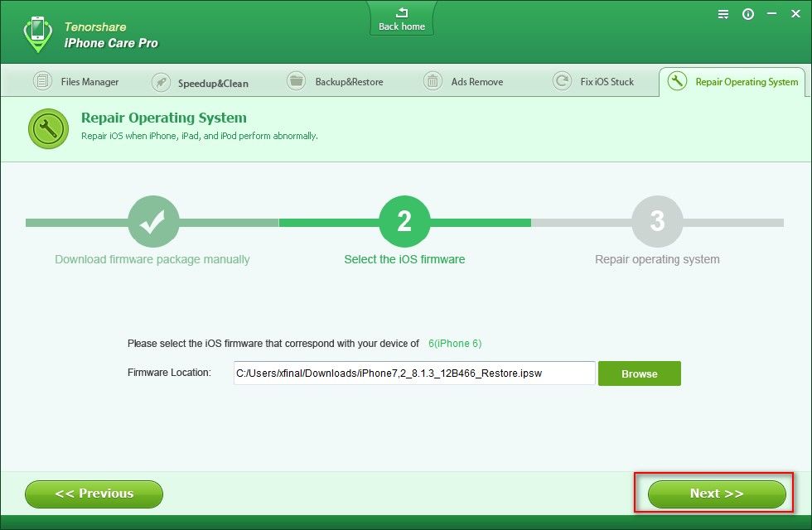
Task: Switch to the Ads Remove tab
Action: click(x=463, y=81)
